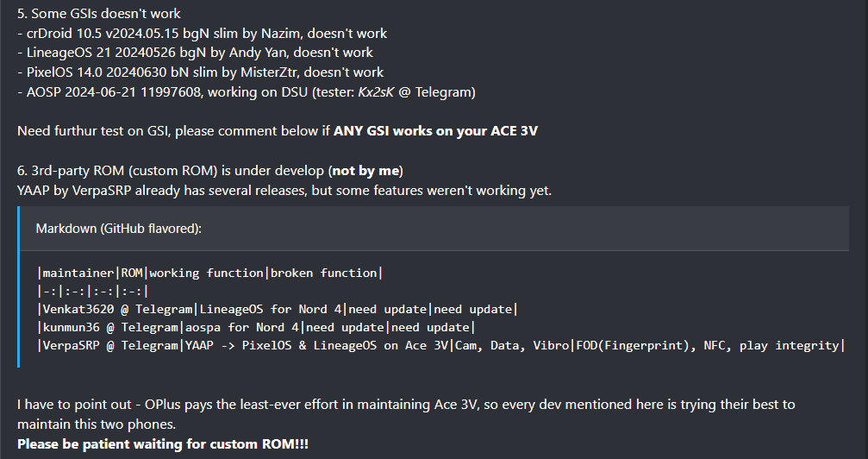Click the OPlus least-ever effort paragraph
Image resolution: width=868 pixels, height=459 pixels.
pos(406,415)
